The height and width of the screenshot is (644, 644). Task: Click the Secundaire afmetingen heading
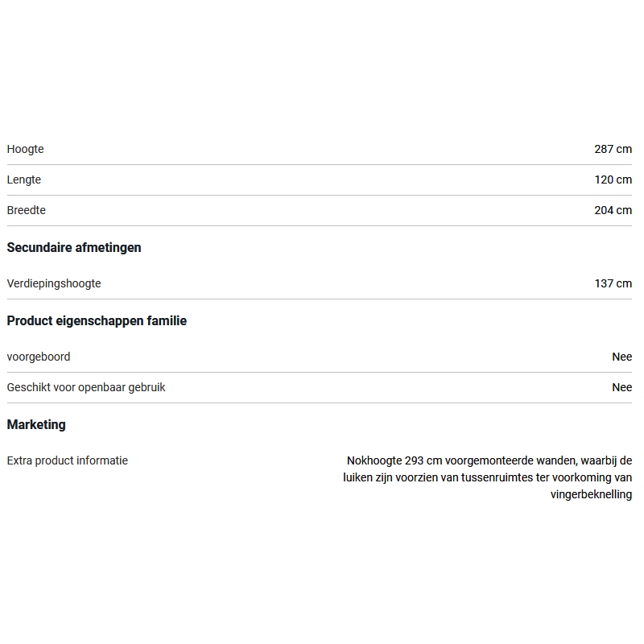point(74,247)
